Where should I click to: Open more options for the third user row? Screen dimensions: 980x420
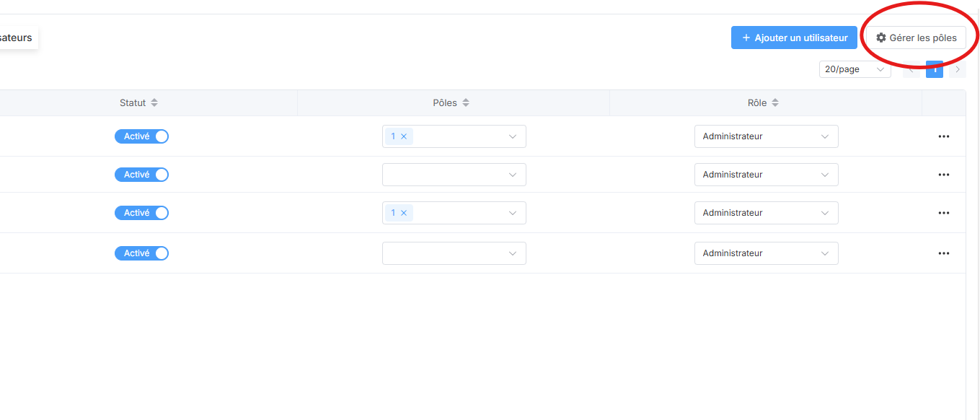tap(943, 213)
